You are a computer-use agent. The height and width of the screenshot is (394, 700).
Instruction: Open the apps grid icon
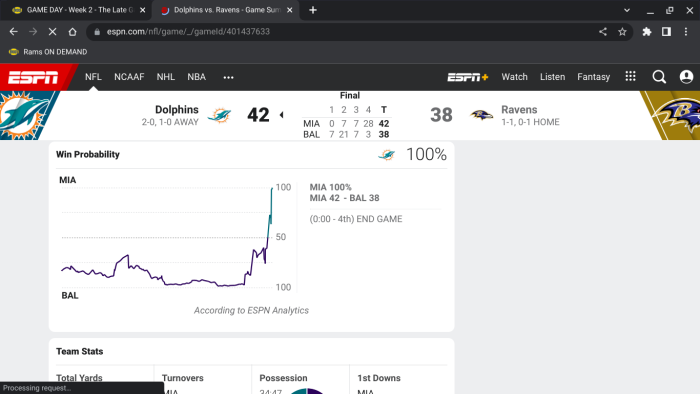(630, 76)
